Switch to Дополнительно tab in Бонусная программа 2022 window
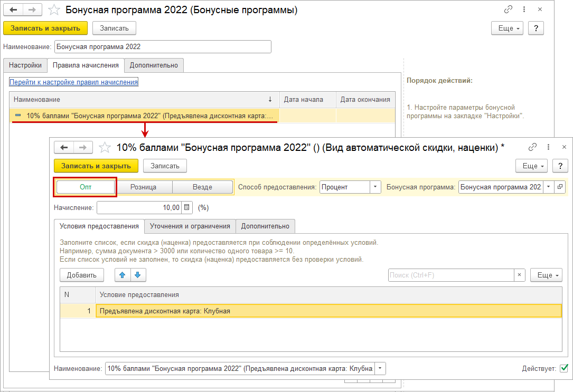Viewport: 573px width, 392px height. (154, 65)
